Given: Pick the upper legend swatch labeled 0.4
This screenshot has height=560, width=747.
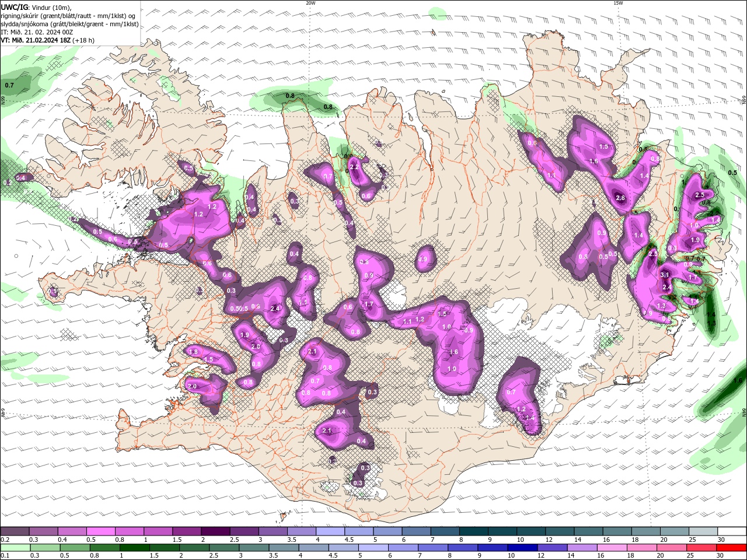Looking at the screenshot, I should click(x=72, y=531).
